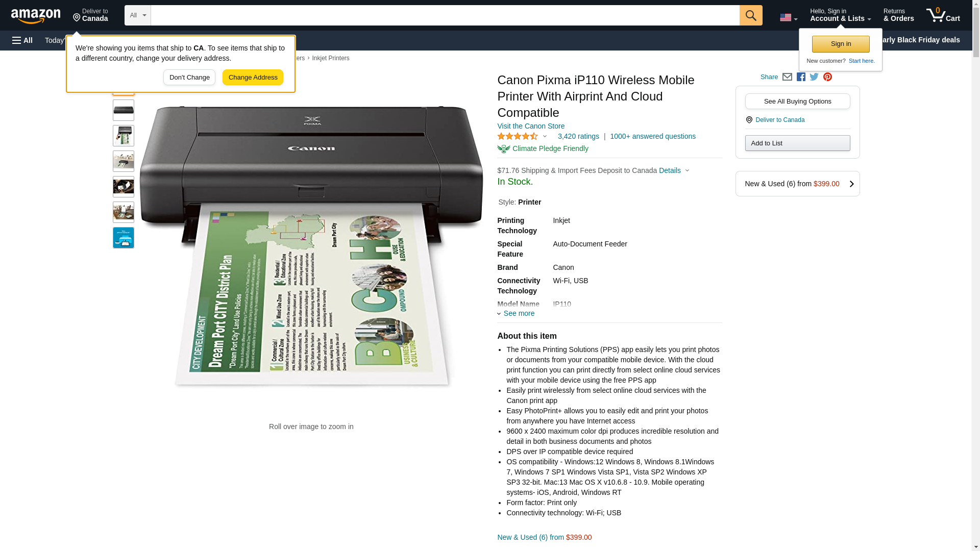
Task: Open New & Used offers chevron
Action: pyautogui.click(x=851, y=184)
